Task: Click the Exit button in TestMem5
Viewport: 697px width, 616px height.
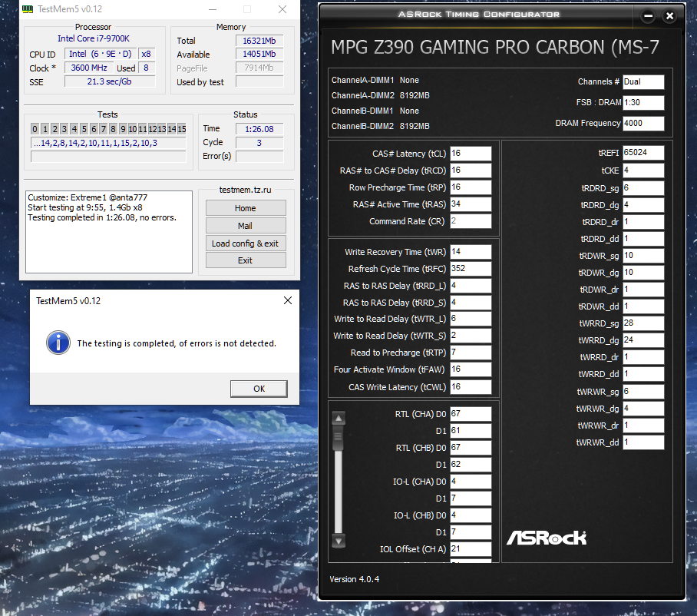Action: pos(246,260)
